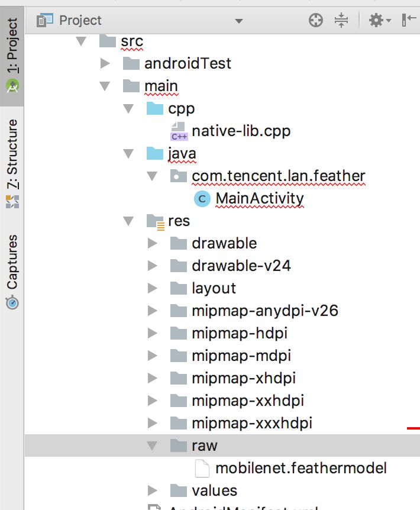The image size is (420, 510).
Task: Select native-lib.cpp file name
Action: (241, 131)
